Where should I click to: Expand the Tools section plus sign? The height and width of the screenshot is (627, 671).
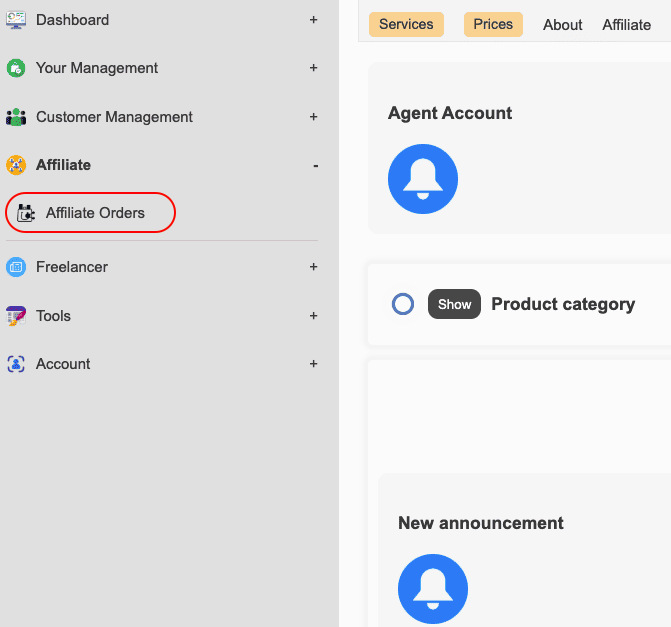coord(314,315)
